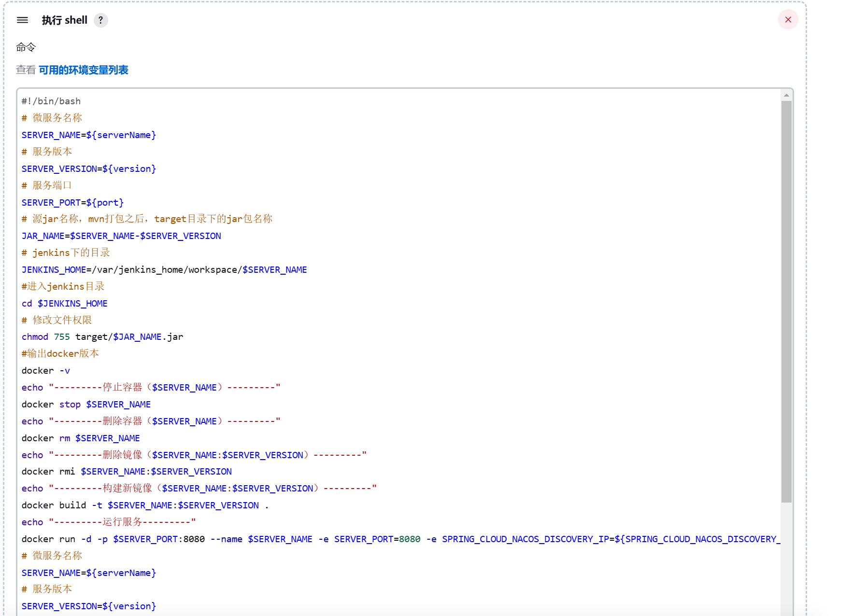Open the help question mark icon
The height and width of the screenshot is (616, 852).
(100, 20)
